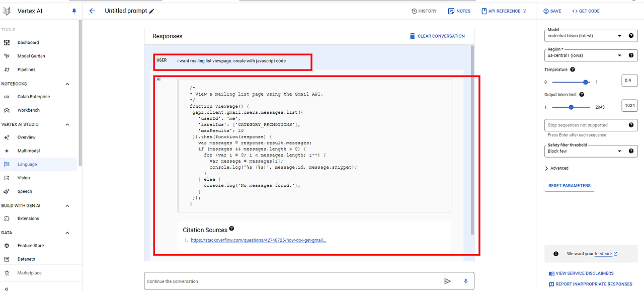Click the responses panel scrollbar
This screenshot has width=644, height=291.
472,140
